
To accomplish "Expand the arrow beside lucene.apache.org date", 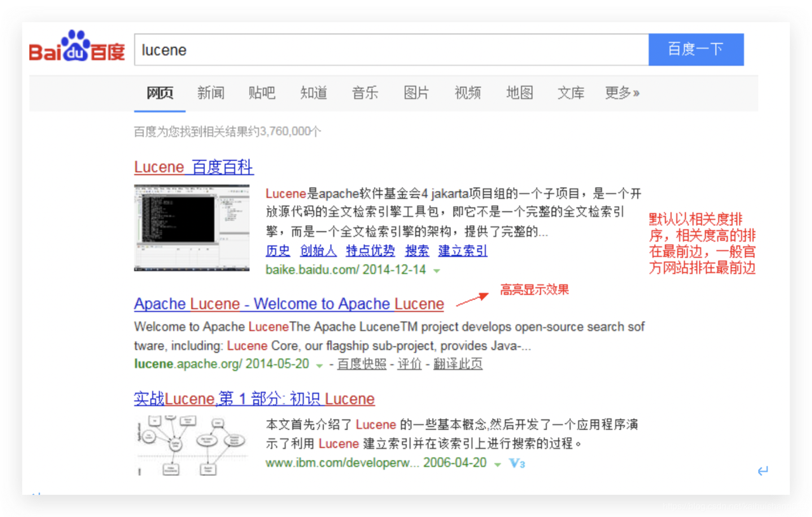I will click(319, 365).
